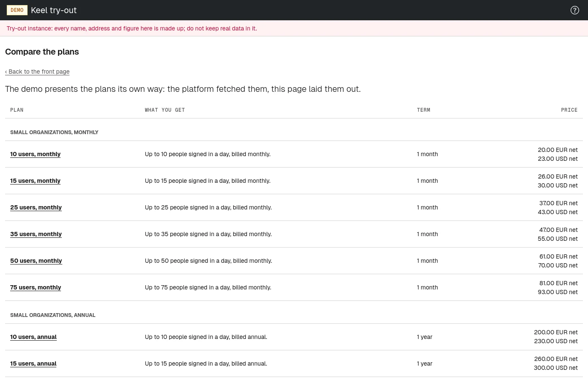This screenshot has height=380, width=588.
Task: Click 'Up to 50 people signed in' description
Action: [x=208, y=261]
